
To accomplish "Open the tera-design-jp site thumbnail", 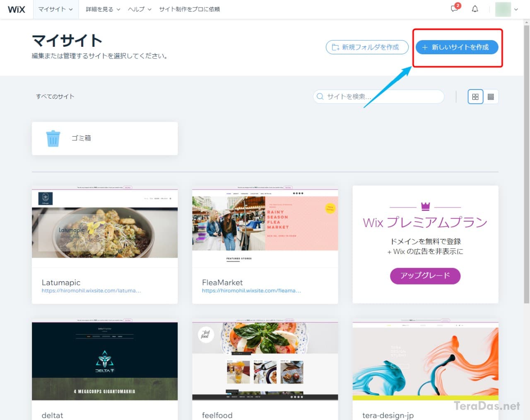I will [425, 360].
